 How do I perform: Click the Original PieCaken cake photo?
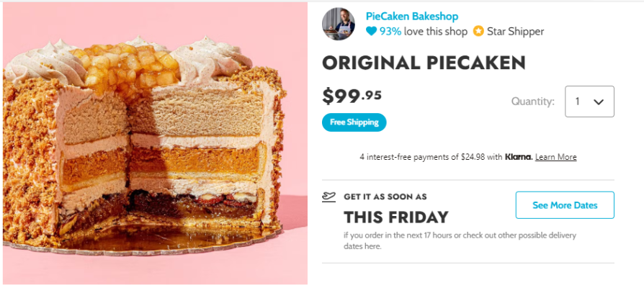coord(156,143)
